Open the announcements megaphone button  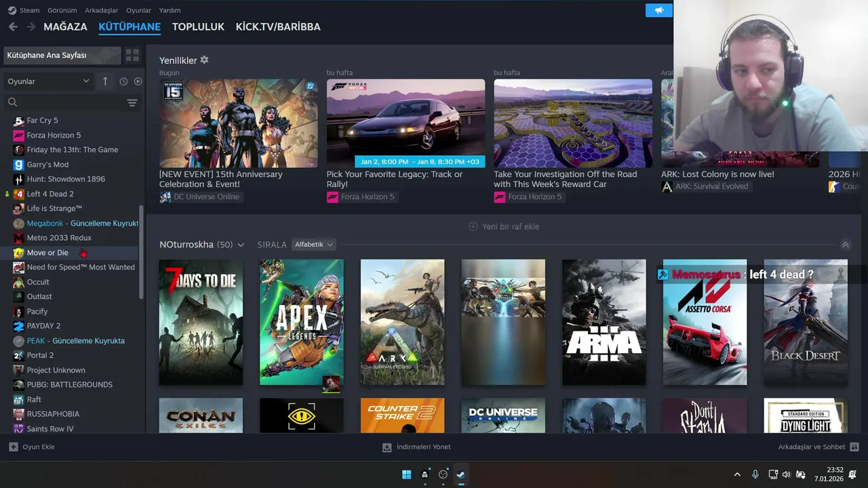pyautogui.click(x=658, y=10)
